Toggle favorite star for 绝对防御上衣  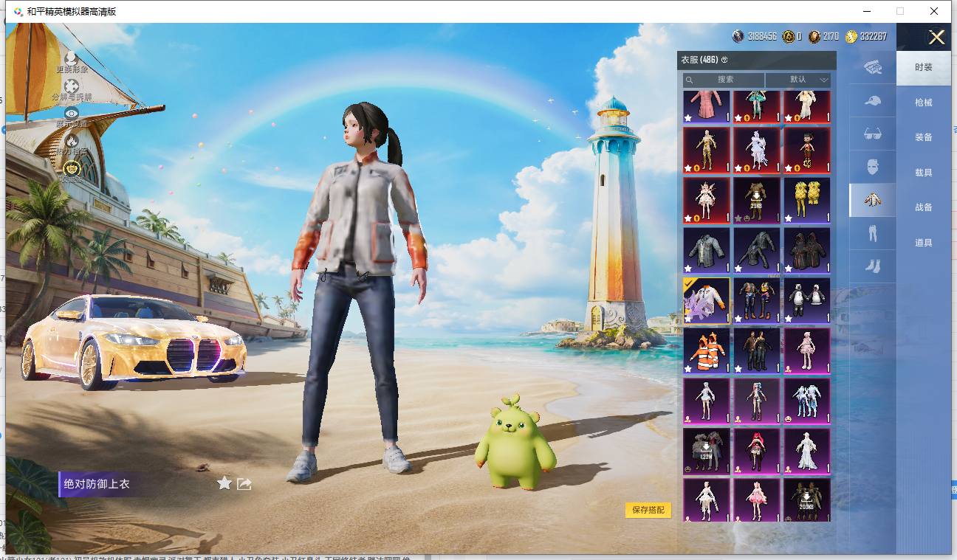click(224, 483)
